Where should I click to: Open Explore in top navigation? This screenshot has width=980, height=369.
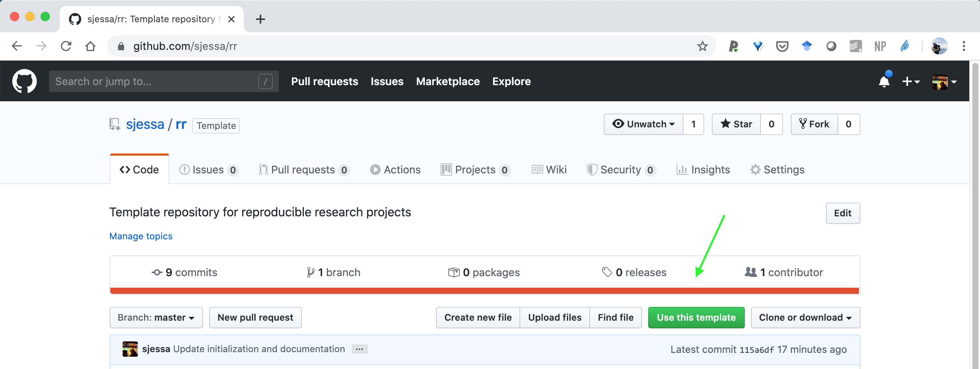(x=511, y=81)
